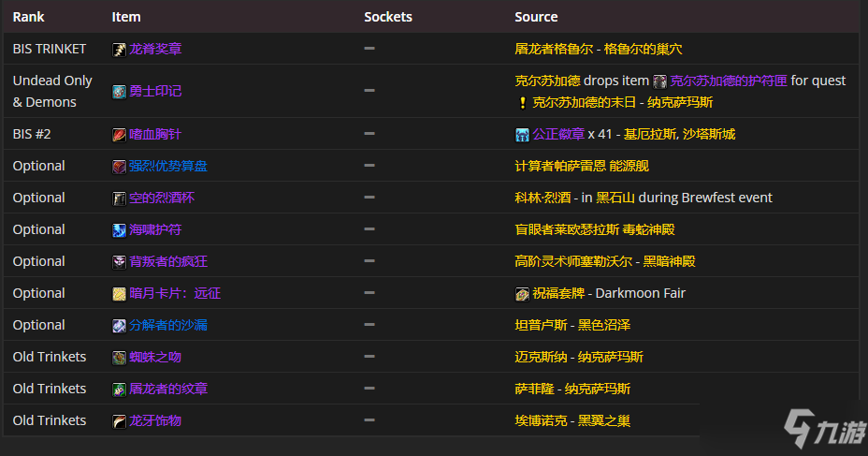Click the 龙牙饰物 item icon
Screen dimensions: 868x456
click(119, 421)
